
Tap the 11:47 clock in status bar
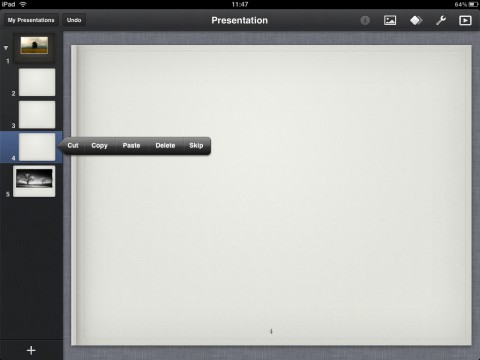coord(240,4)
